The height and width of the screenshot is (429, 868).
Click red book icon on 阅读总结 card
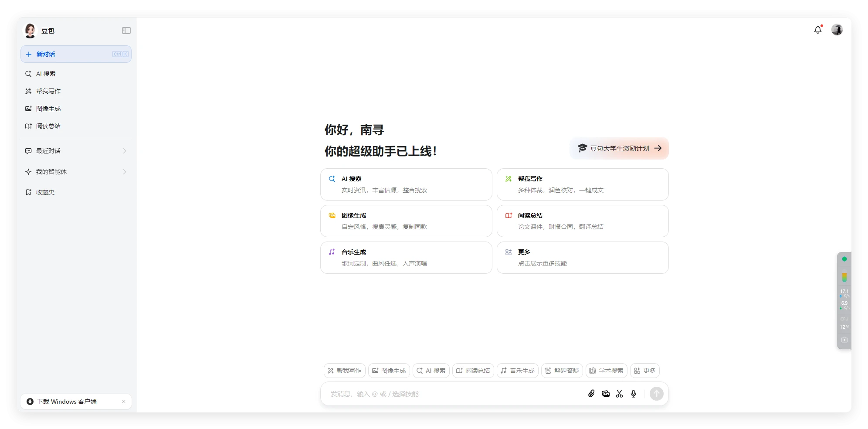509,215
